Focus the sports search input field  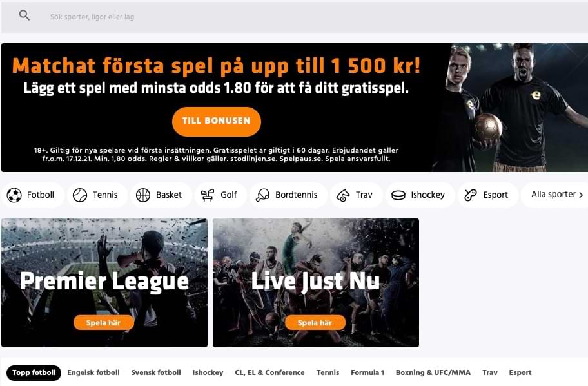pyautogui.click(x=294, y=17)
